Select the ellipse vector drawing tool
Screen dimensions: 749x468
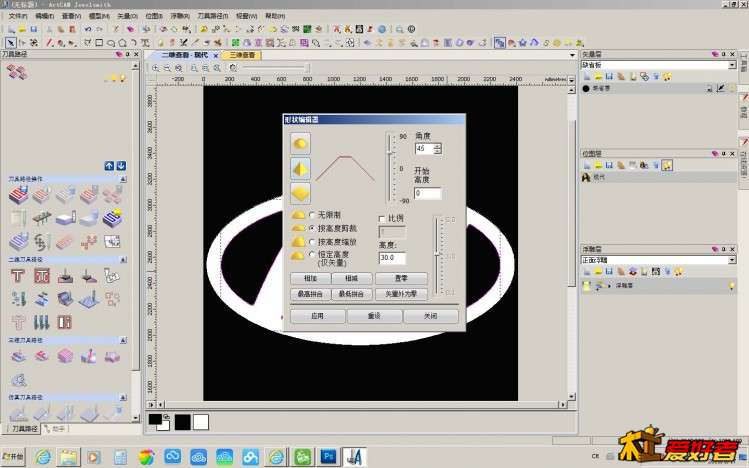(x=111, y=43)
